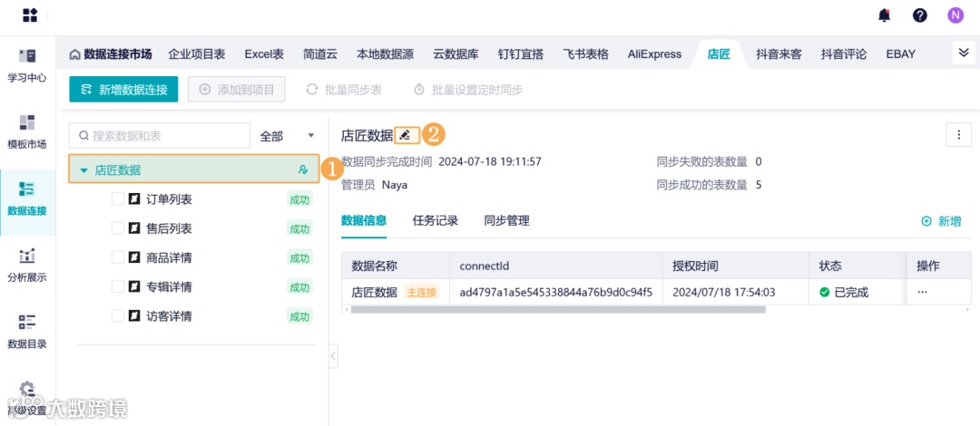The height and width of the screenshot is (426, 980).
Task: Tick the 专辑详情 checkbox
Action: (x=118, y=286)
